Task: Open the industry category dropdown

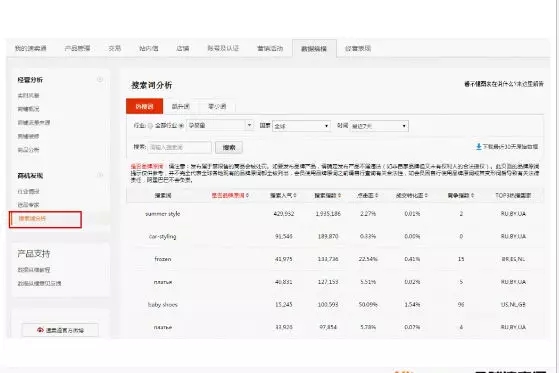Action: click(220, 125)
